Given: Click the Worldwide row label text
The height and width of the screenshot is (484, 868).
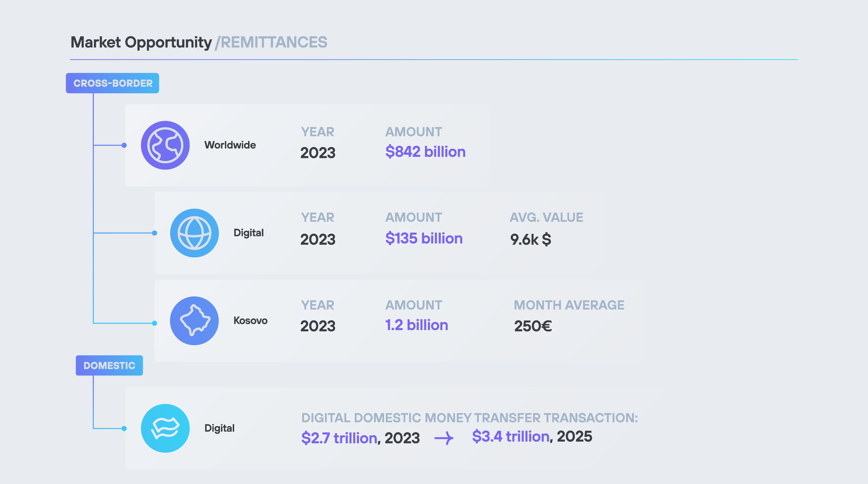Looking at the screenshot, I should coord(230,145).
